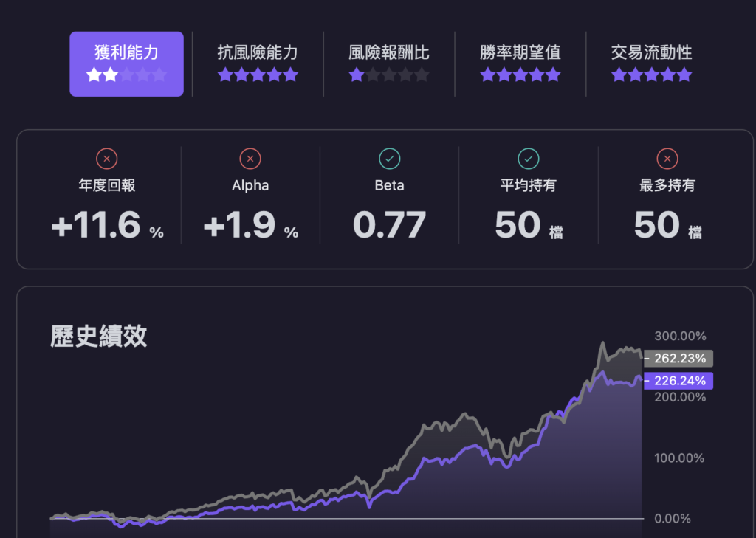Image resolution: width=756 pixels, height=538 pixels.
Task: Toggle the third star under 勝率期望值
Action: [520, 75]
